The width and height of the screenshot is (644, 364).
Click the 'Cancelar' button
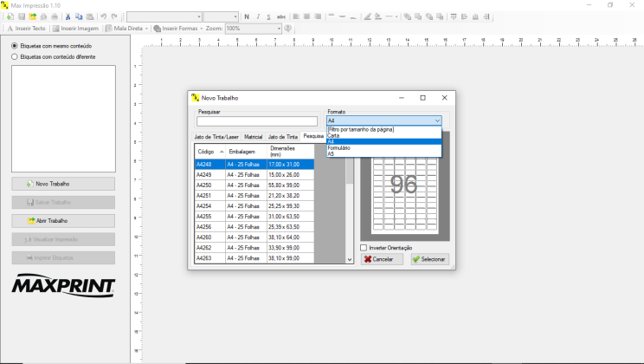[382, 259]
